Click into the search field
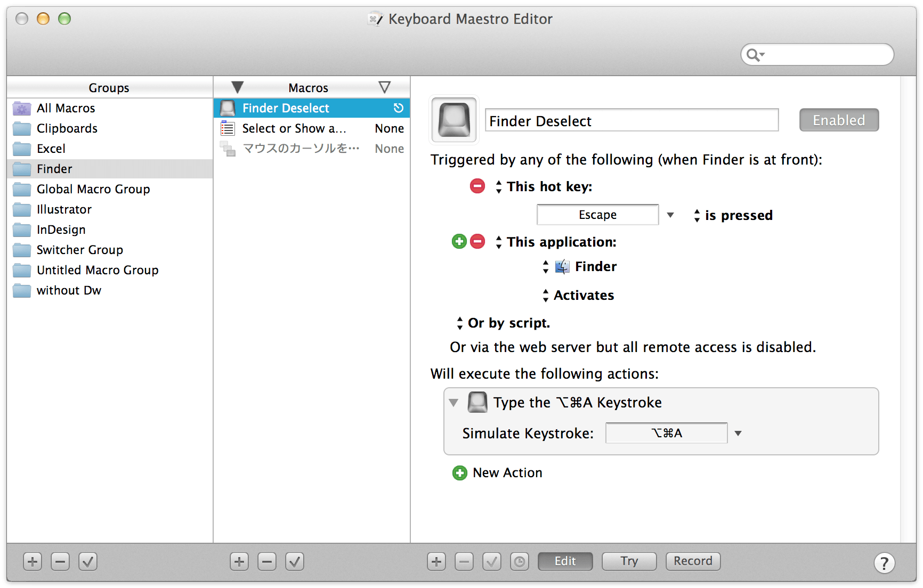923x588 pixels. [817, 54]
